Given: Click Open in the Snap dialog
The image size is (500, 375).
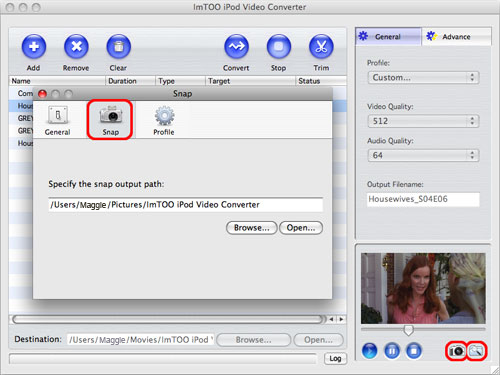Looking at the screenshot, I should pyautogui.click(x=301, y=228).
